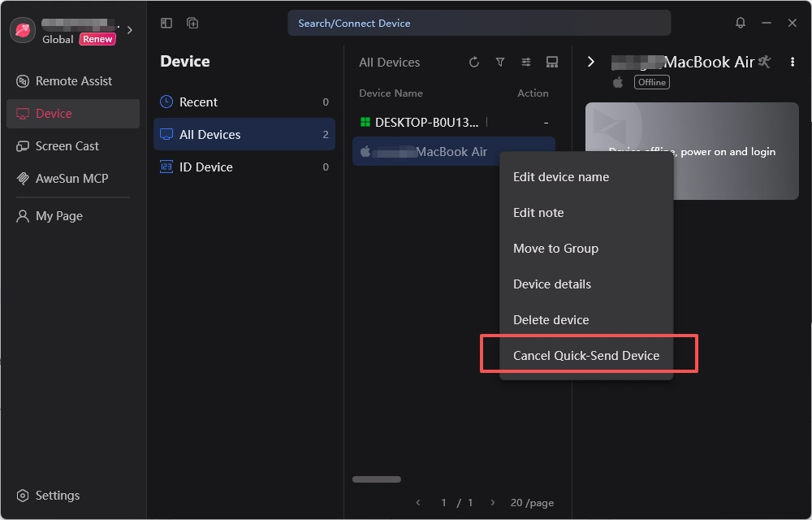812x520 pixels.
Task: Click the Offline status badge
Action: (x=651, y=82)
